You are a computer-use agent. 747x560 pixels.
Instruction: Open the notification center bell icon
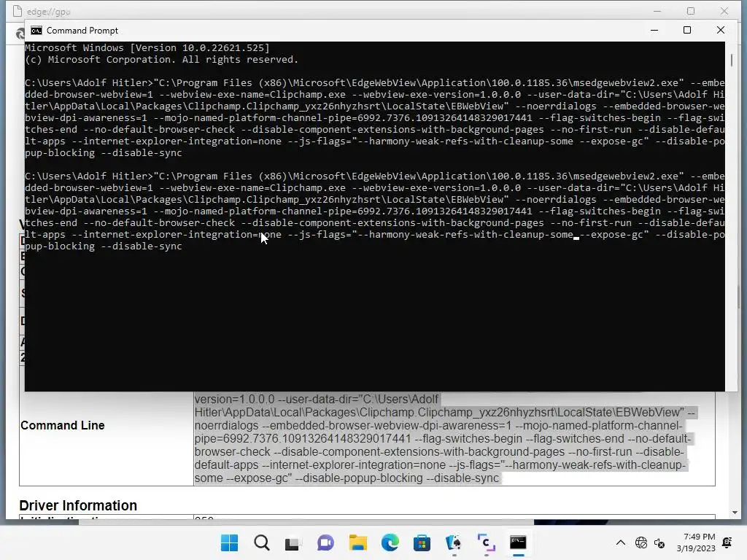point(727,542)
